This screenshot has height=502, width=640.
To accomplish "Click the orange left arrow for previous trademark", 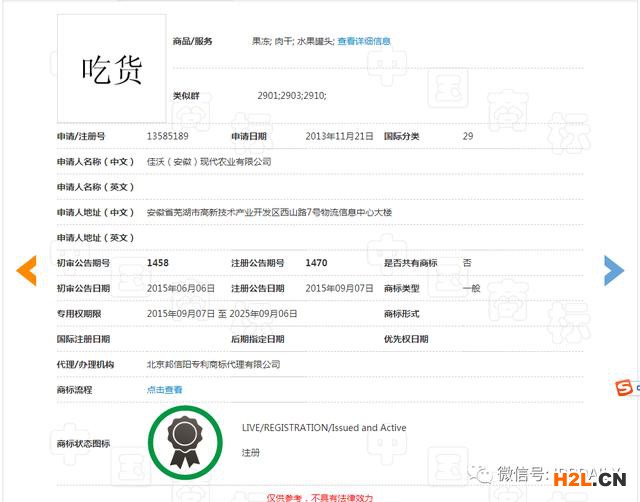I will click(27, 270).
